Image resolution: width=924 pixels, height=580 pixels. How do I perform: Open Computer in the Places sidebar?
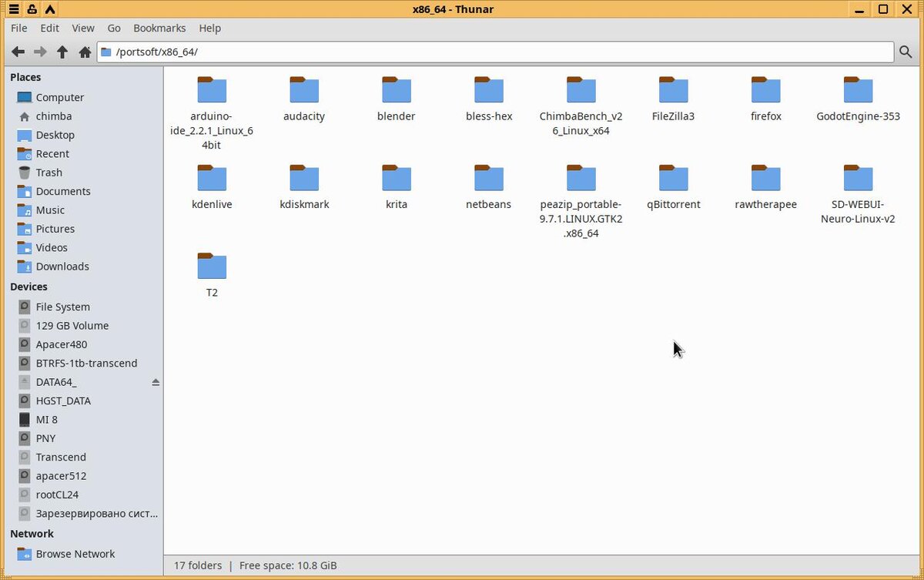click(x=82, y=97)
